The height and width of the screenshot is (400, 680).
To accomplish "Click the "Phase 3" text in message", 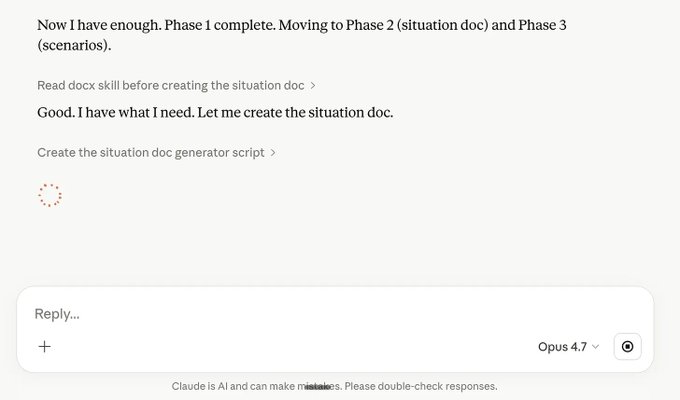I will [x=542, y=25].
